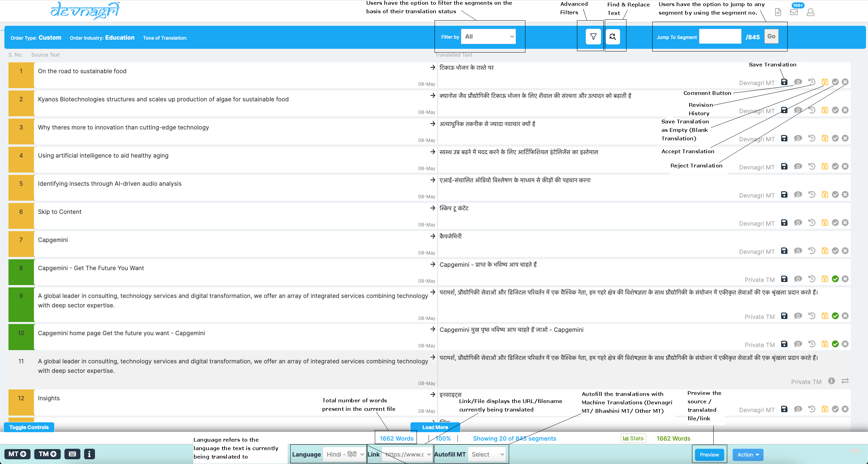The width and height of the screenshot is (868, 464).
Task: Open comments for segment 2
Action: click(x=798, y=110)
